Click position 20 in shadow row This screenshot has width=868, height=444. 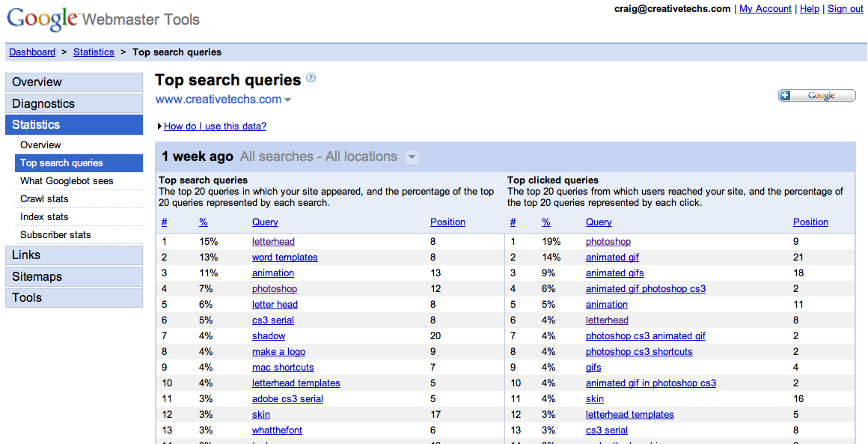435,336
